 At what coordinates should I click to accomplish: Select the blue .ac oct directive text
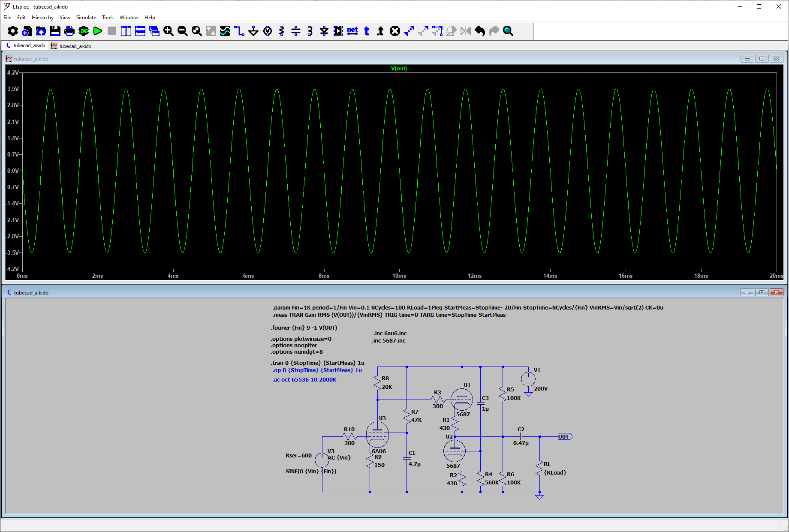point(304,379)
